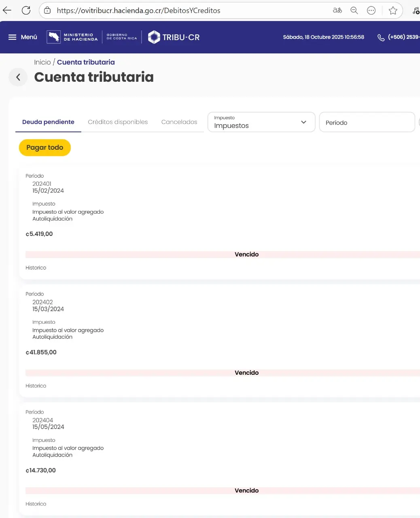Screen dimensions: 420x518
Task: Click the zoom out magnifier icon
Action: [x=354, y=11]
